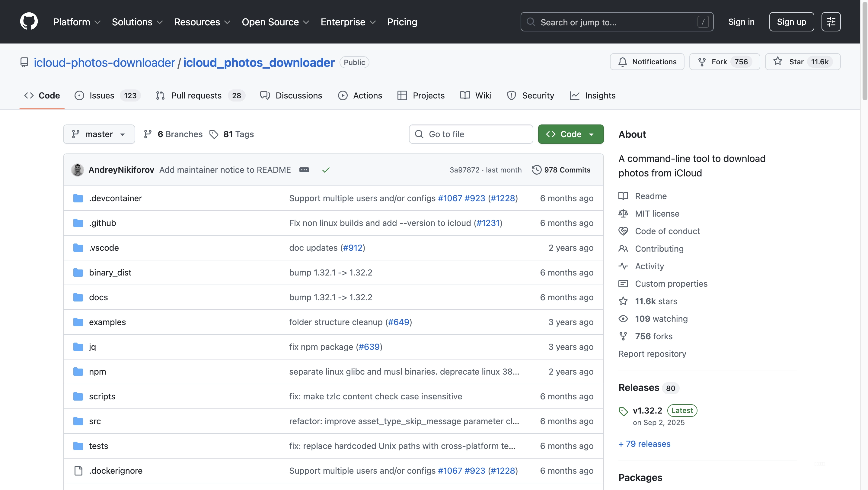Image resolution: width=868 pixels, height=490 pixels.
Task: Open the + 79 releases link
Action: coord(644,444)
